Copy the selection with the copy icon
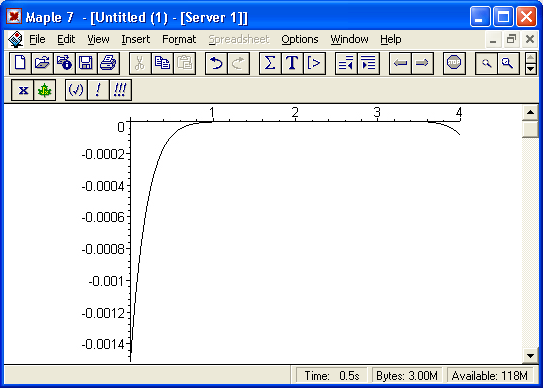This screenshot has width=543, height=388. click(x=162, y=63)
